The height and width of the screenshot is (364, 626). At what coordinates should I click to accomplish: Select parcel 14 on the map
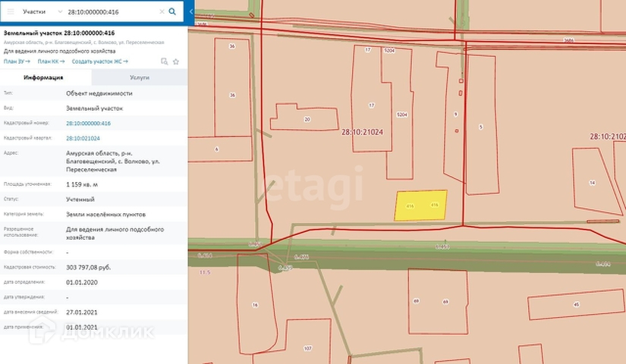tap(596, 181)
